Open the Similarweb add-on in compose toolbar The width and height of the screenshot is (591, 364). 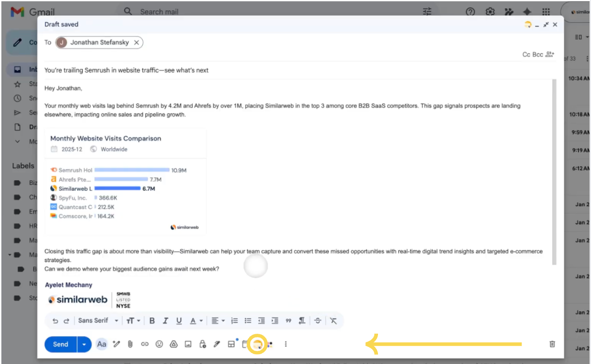(257, 344)
